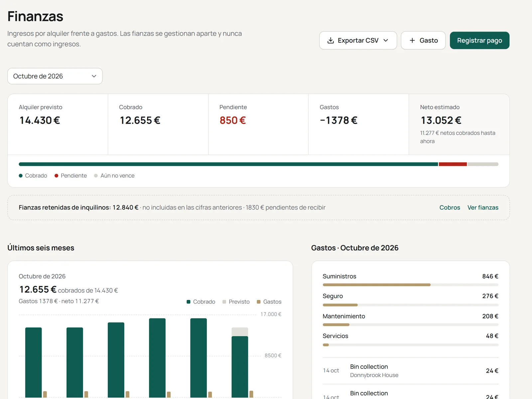Click the plus icon on Gasto button
Viewport: 532px width, 399px height.
[412, 41]
